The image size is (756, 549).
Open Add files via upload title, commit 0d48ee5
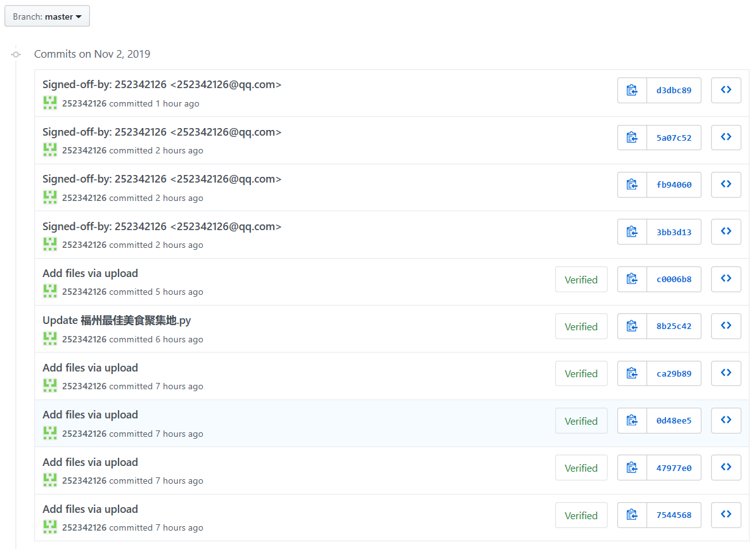(x=90, y=415)
